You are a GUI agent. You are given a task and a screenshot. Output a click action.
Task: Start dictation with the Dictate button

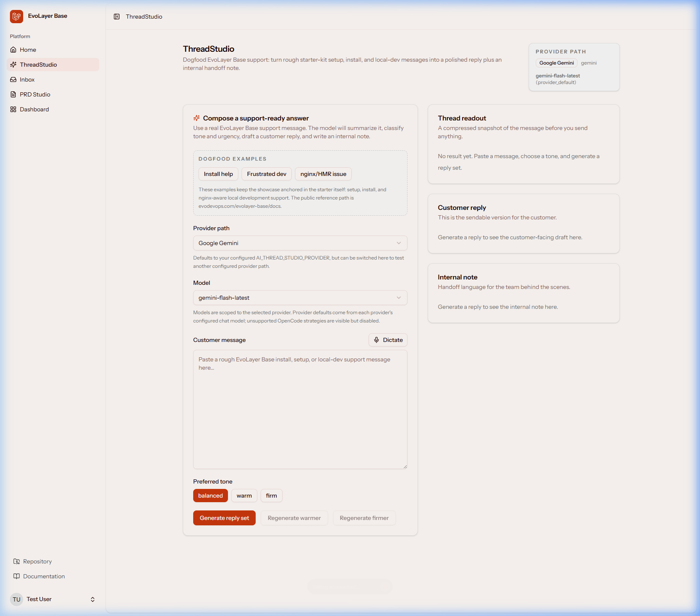tap(388, 340)
